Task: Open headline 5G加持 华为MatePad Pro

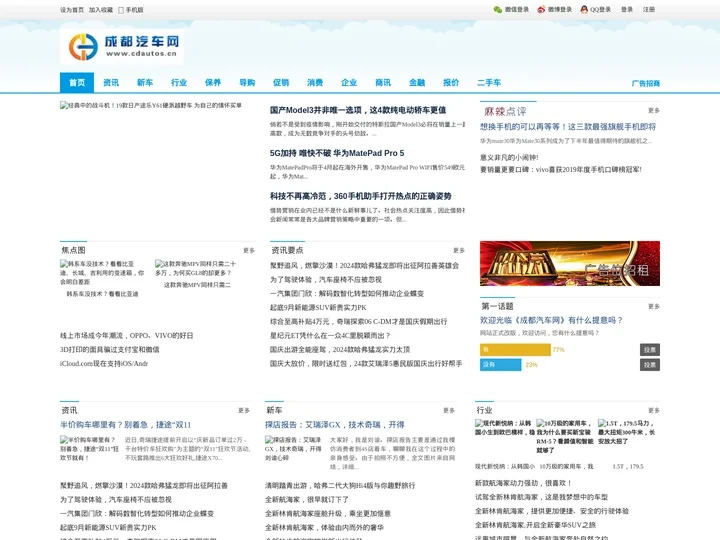Action: click(x=337, y=153)
